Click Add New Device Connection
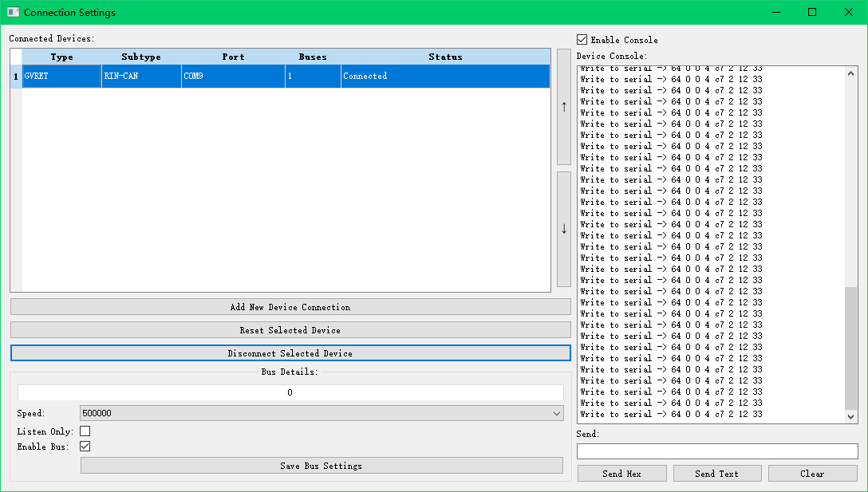The image size is (868, 492). tap(290, 307)
